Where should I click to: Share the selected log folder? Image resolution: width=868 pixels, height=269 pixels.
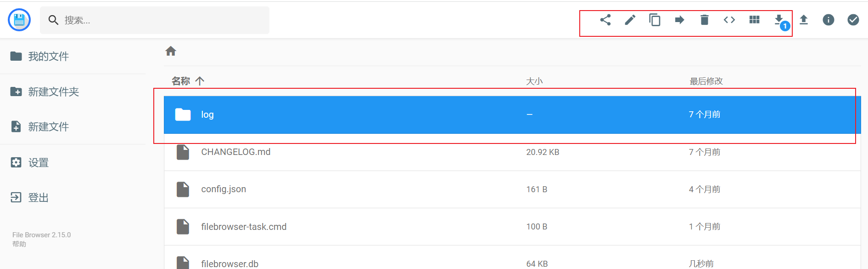605,20
